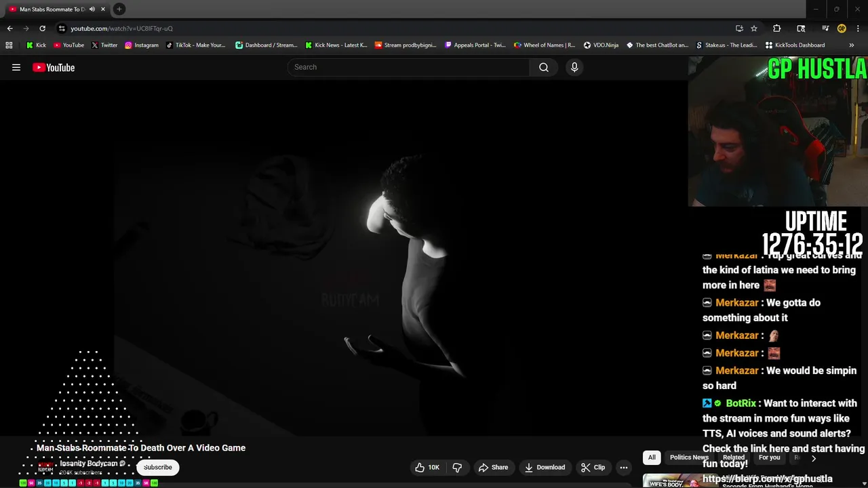The height and width of the screenshot is (488, 868).
Task: Open the Man Stabs Roommate tab
Action: [53, 9]
